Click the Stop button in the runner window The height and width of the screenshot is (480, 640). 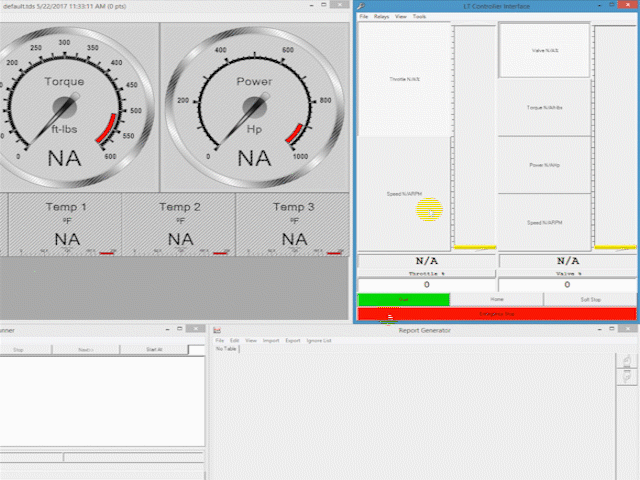point(25,350)
